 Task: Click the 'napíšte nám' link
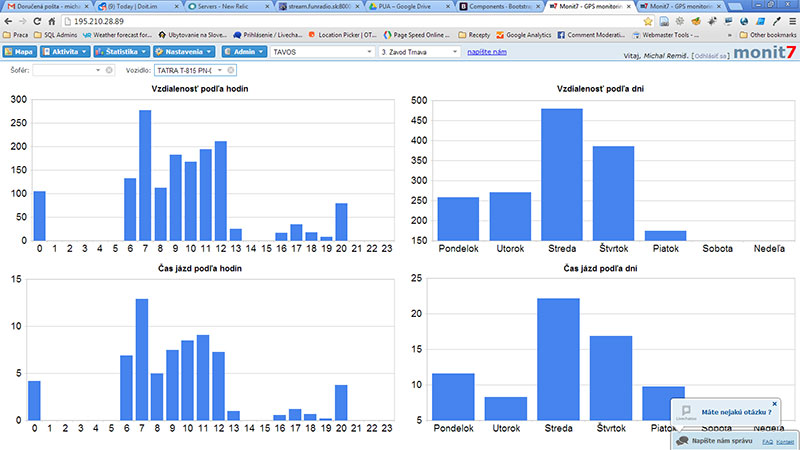coord(486,51)
